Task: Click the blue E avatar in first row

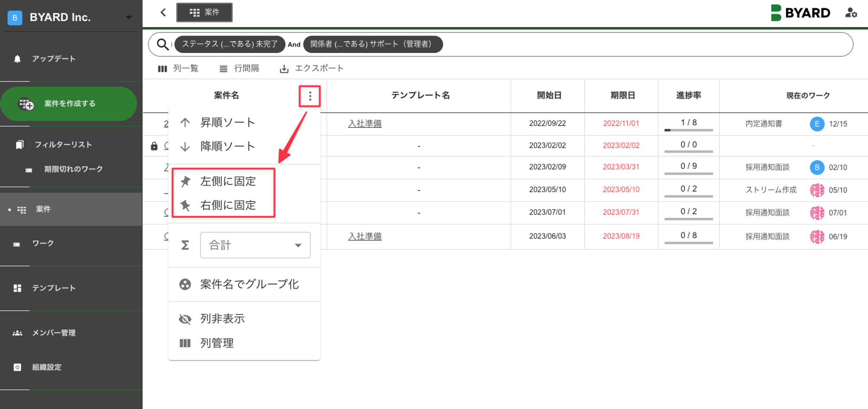Action: pos(817,124)
